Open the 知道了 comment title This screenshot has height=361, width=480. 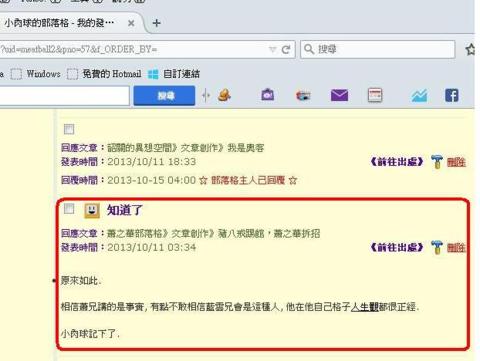tap(125, 210)
